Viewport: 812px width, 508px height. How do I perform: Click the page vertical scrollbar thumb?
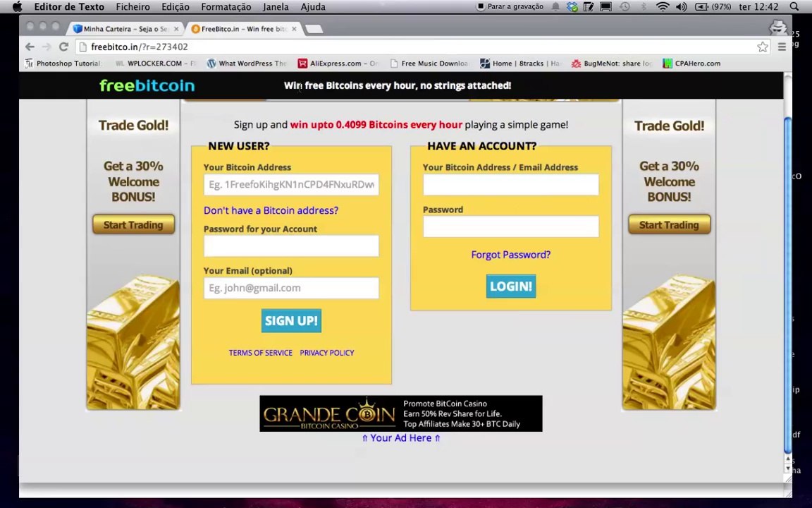(787, 285)
